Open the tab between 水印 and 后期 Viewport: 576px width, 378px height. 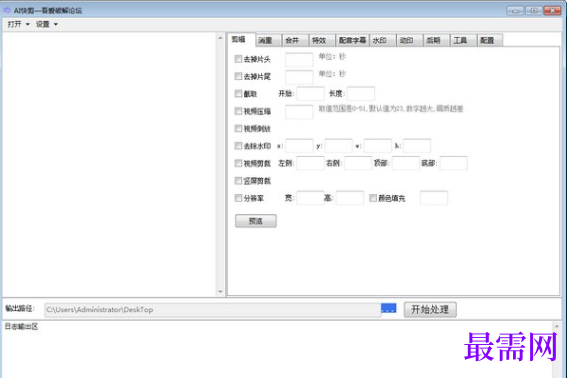(x=409, y=40)
